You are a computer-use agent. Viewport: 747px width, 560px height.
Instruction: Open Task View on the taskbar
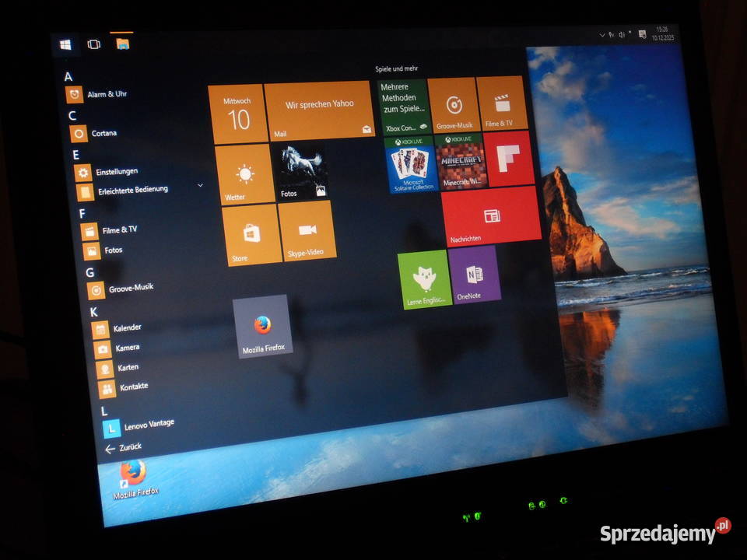[x=94, y=44]
